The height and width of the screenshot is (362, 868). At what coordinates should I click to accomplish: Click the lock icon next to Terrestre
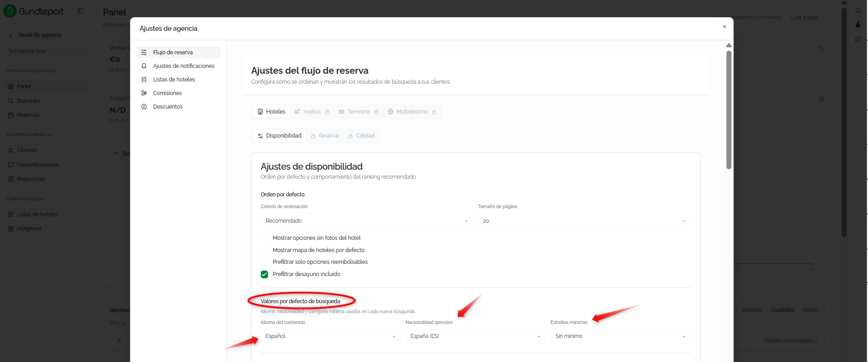coord(376,112)
